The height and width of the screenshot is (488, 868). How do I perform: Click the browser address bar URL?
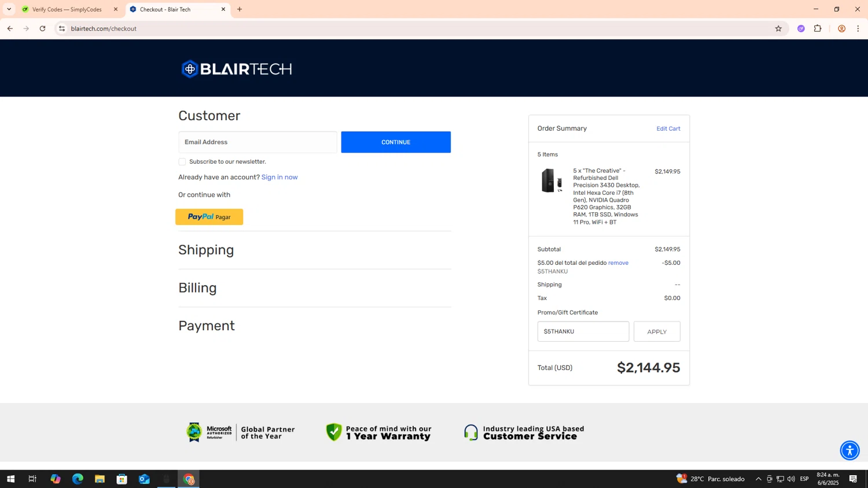[x=104, y=28]
